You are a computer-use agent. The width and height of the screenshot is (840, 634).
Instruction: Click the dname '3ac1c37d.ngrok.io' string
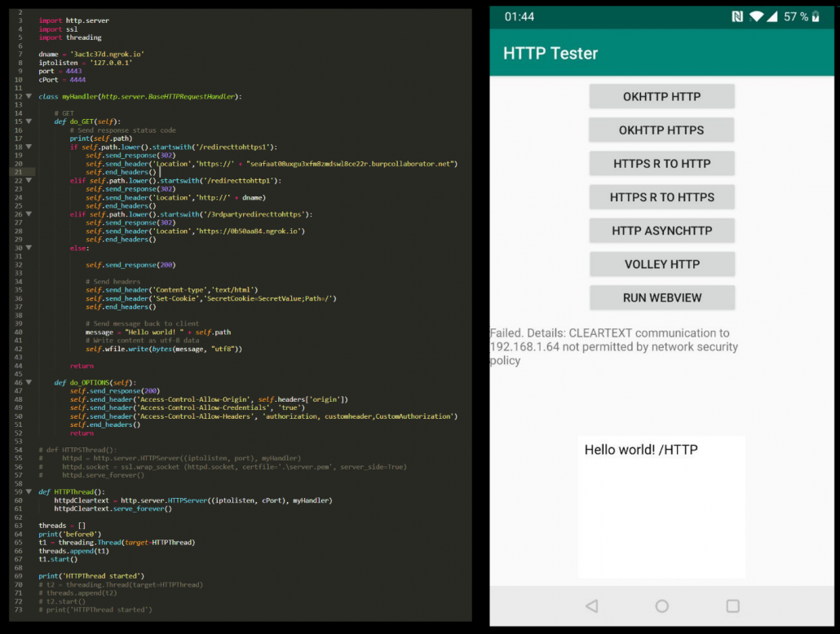[107, 54]
